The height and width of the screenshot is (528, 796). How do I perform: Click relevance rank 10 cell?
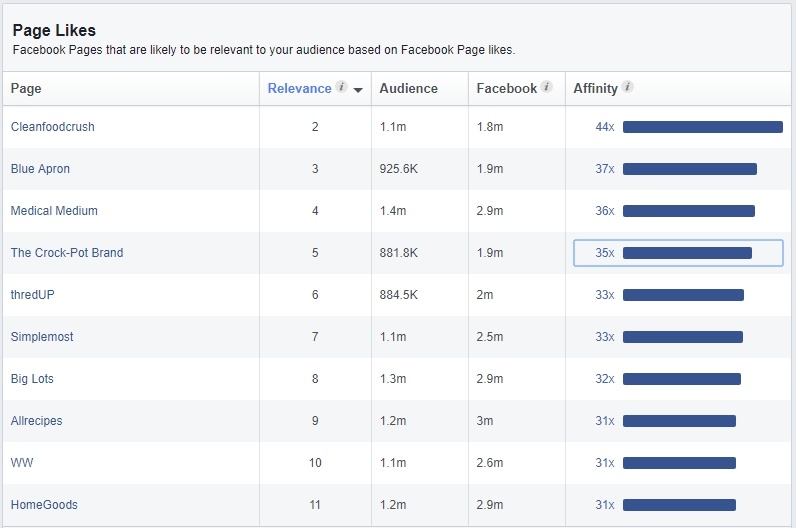(x=315, y=463)
